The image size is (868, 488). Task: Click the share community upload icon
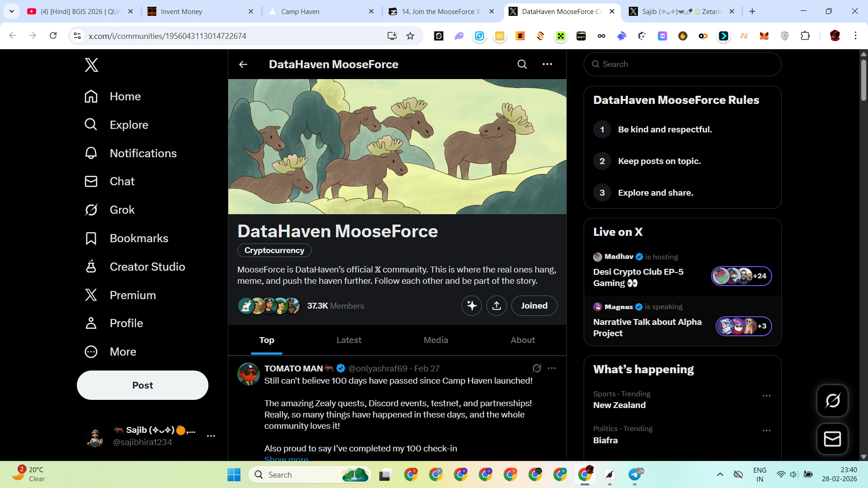tap(496, 306)
